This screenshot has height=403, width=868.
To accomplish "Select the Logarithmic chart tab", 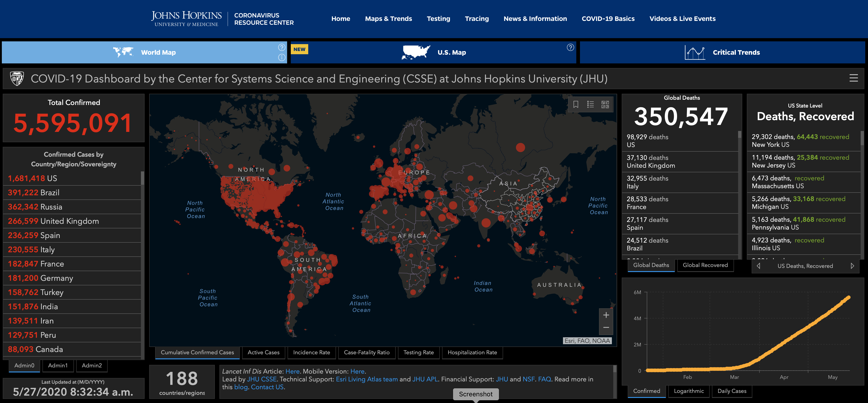I will (x=689, y=391).
